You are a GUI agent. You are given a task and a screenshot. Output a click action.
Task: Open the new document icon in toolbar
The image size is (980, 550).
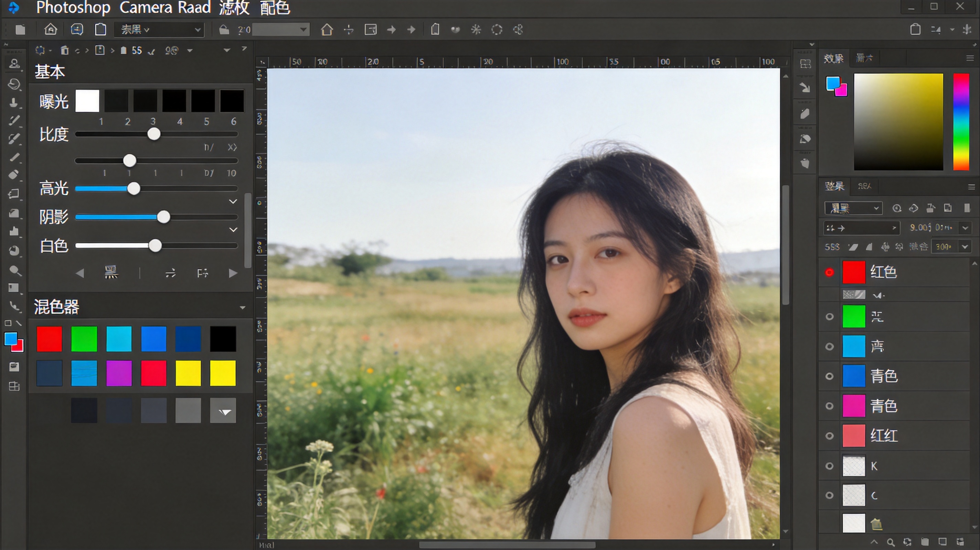click(20, 30)
